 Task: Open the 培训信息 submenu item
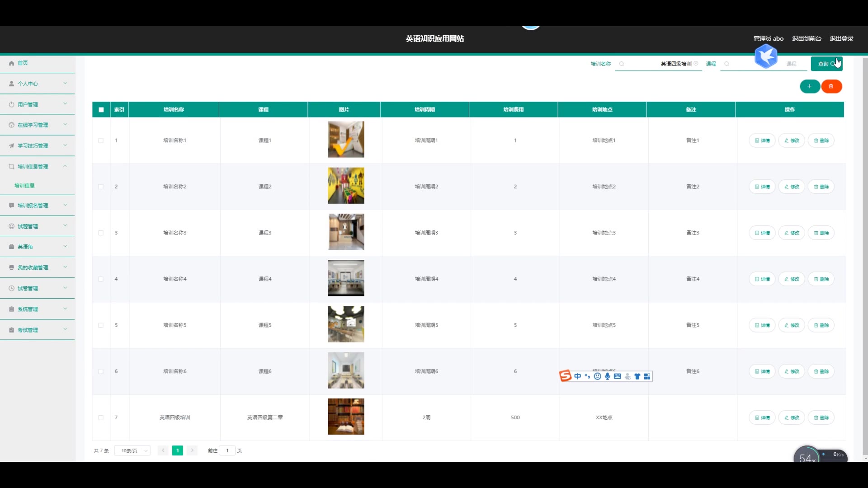point(24,186)
